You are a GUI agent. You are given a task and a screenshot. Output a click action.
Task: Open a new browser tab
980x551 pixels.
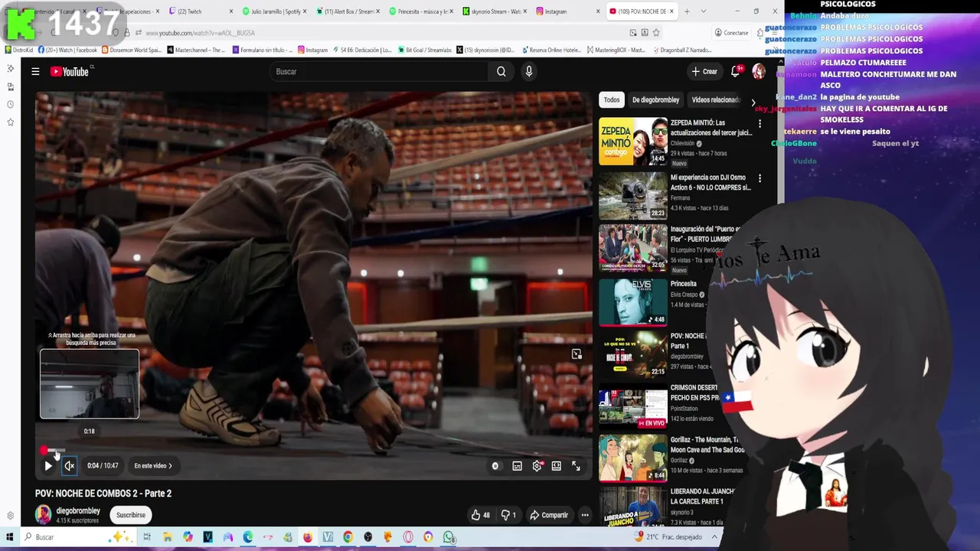point(687,11)
